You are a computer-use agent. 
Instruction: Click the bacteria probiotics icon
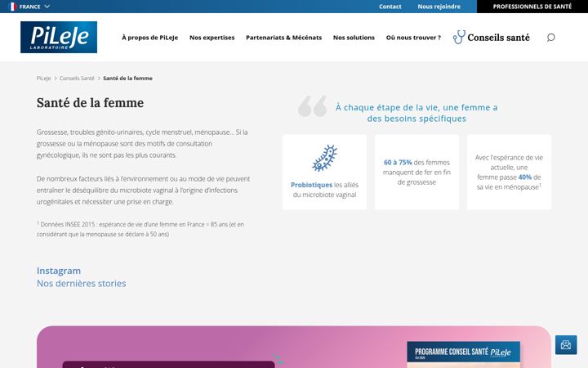325,158
